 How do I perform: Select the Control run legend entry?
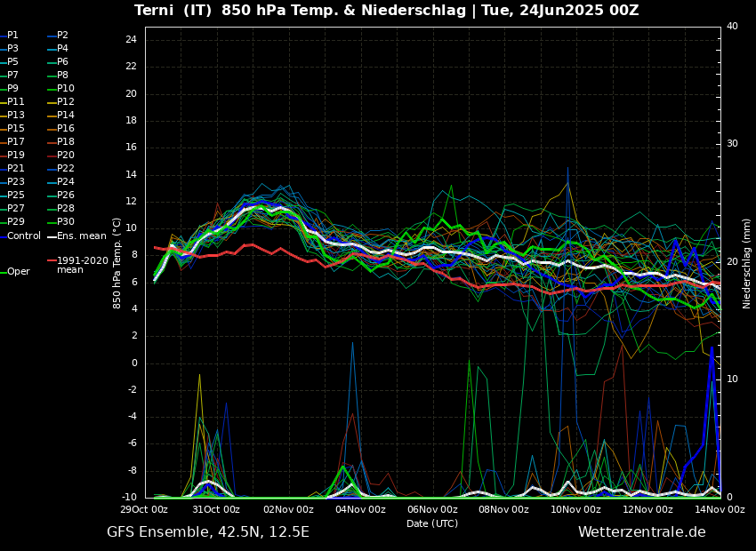23,236
